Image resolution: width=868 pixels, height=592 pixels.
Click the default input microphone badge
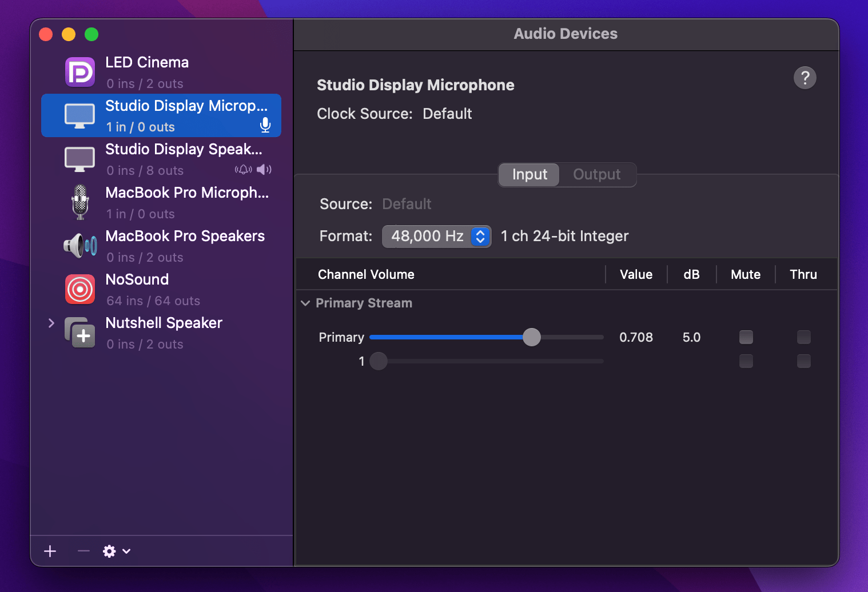pos(265,125)
